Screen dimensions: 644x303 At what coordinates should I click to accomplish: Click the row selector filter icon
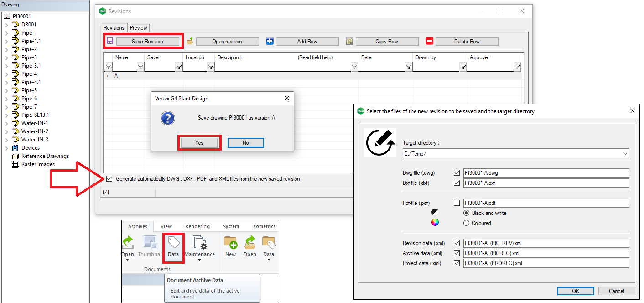click(x=109, y=67)
